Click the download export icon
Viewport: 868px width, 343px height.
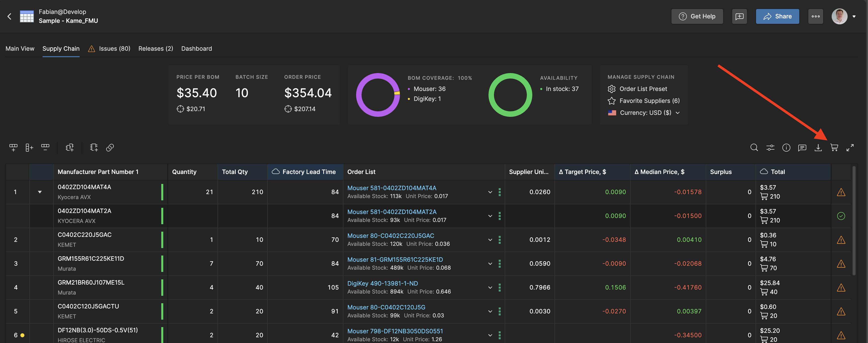(x=818, y=147)
